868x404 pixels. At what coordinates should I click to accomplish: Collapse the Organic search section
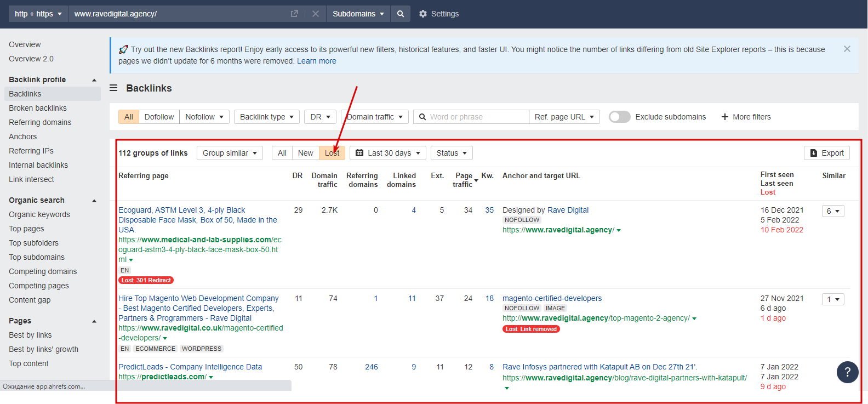[x=94, y=201]
